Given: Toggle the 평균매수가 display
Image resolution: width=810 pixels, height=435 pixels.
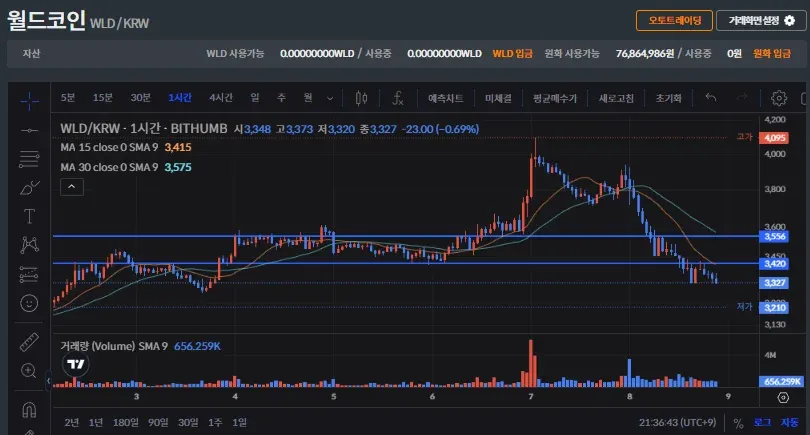Looking at the screenshot, I should [x=555, y=98].
